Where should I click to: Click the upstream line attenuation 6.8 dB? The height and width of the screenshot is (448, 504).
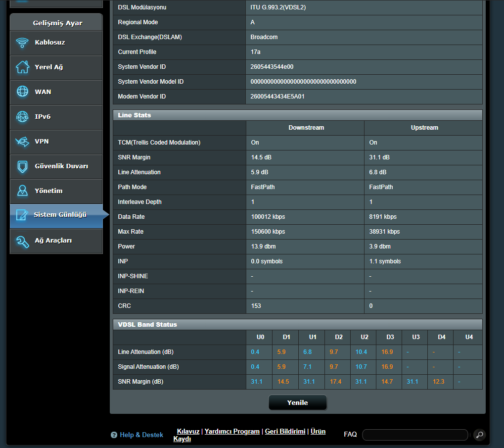378,172
